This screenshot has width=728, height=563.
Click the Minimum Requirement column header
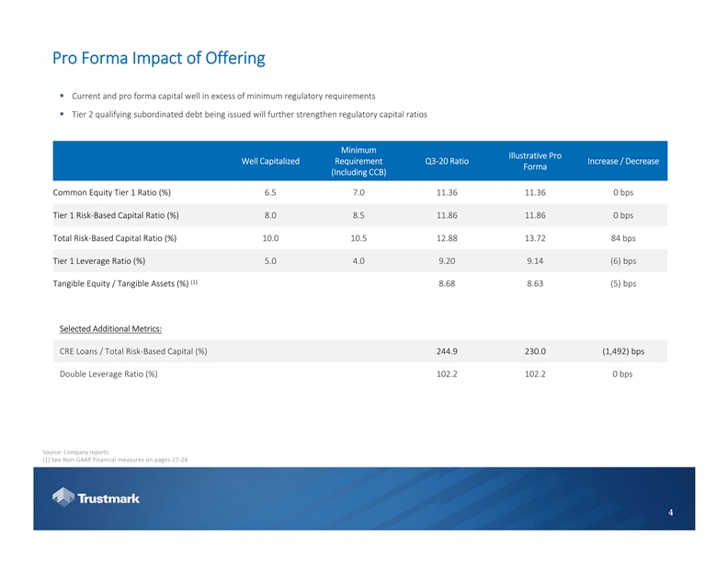coord(358,161)
